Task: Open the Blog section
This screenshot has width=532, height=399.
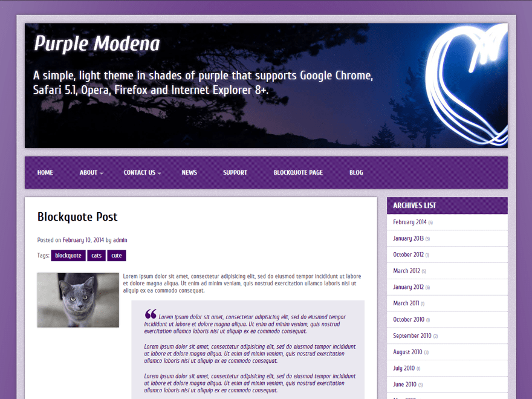Action: pyautogui.click(x=356, y=172)
